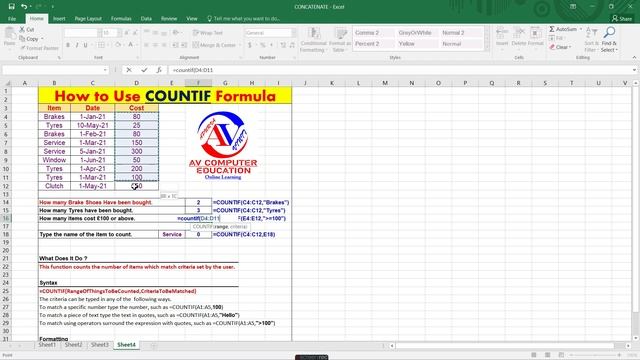Viewport: 640px width, 360px height.
Task: Select the Service cell in row 18
Action: (172, 235)
